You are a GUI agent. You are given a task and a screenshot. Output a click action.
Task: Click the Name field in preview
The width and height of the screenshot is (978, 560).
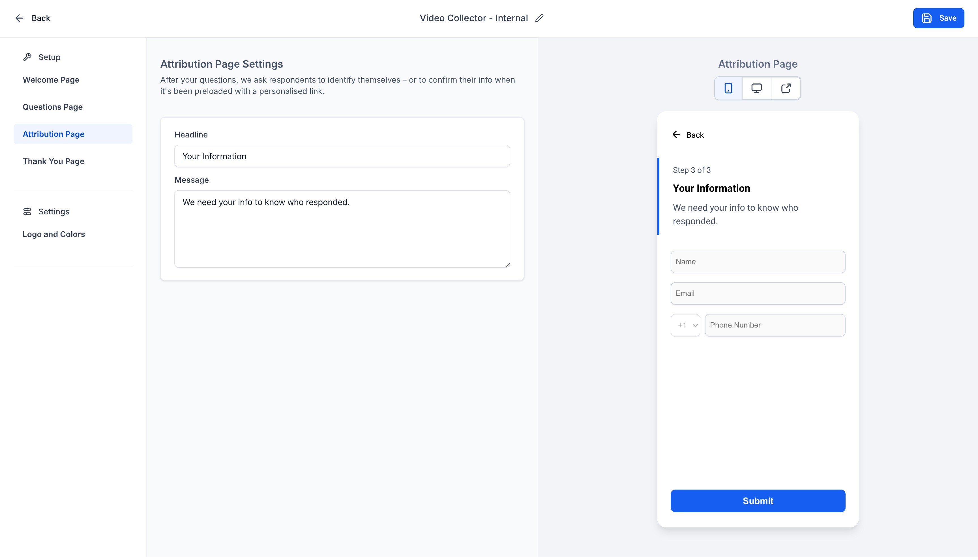[x=758, y=262]
